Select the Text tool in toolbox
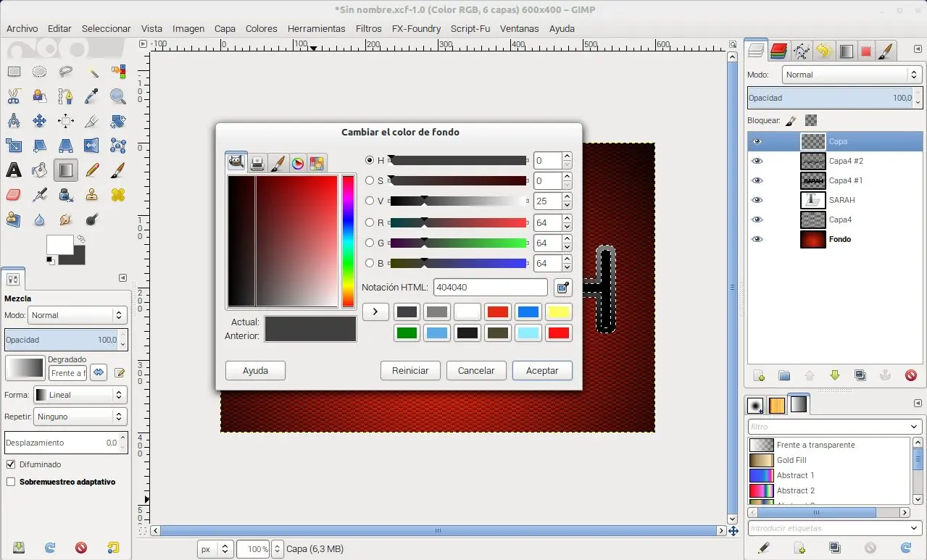This screenshot has width=927, height=560. click(x=14, y=170)
